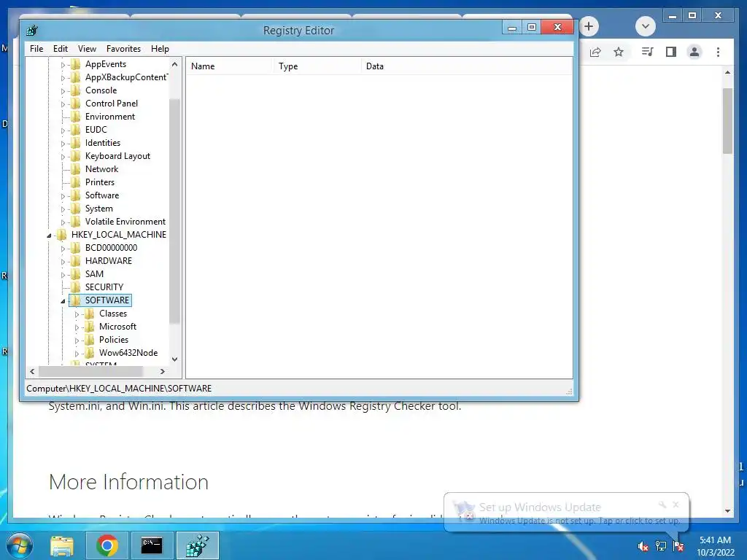Viewport: 747px width, 560px height.
Task: Select the System key under current user
Action: coord(99,209)
